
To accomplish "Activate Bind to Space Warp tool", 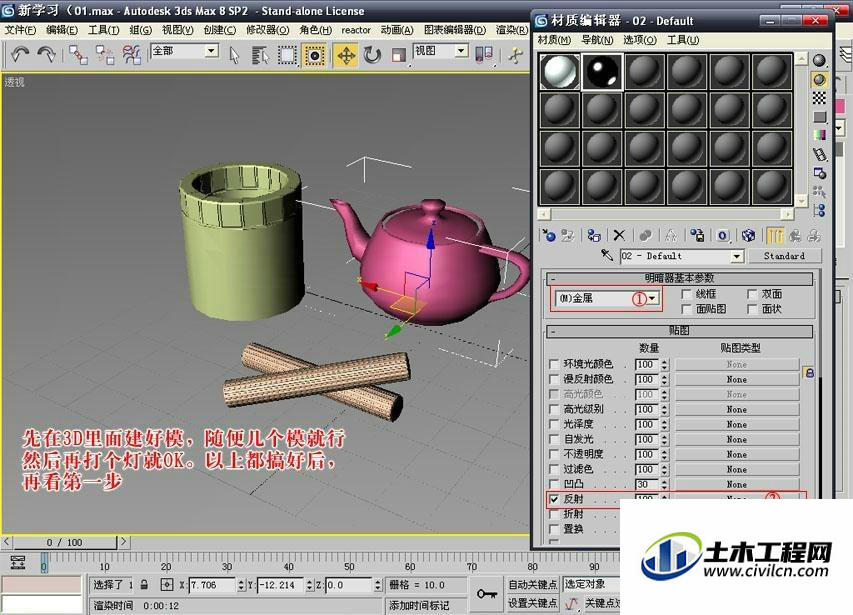I will click(x=132, y=55).
